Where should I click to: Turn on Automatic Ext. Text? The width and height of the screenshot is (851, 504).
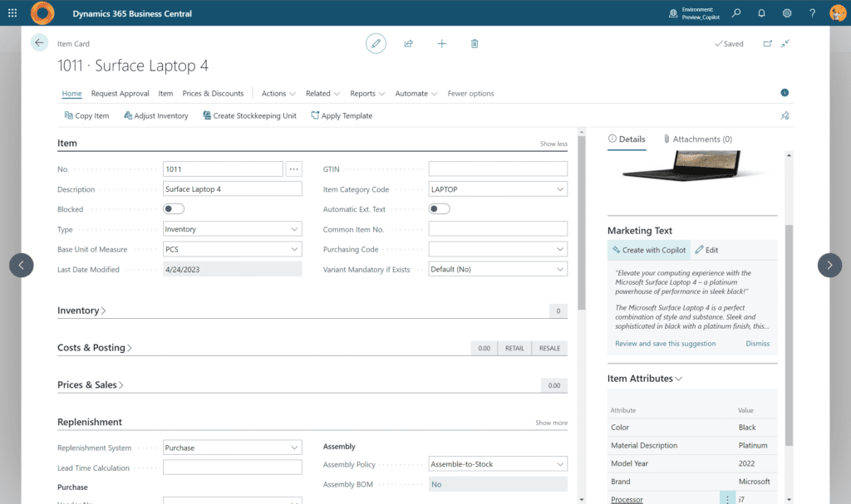tap(439, 208)
